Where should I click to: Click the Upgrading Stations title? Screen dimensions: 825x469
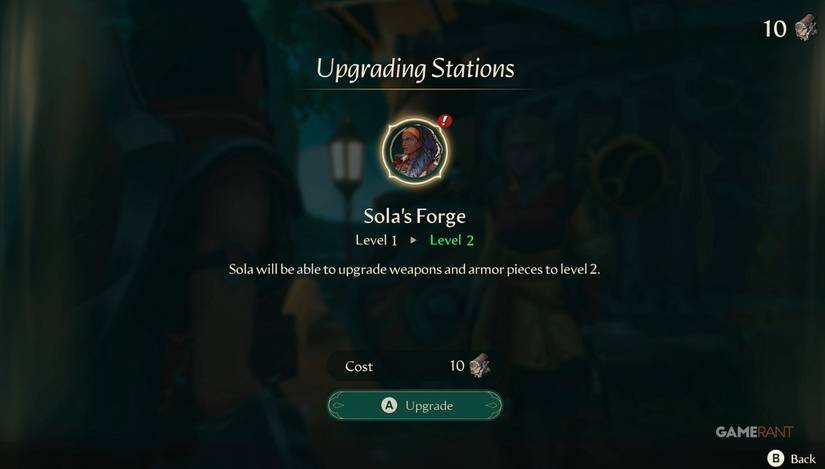415,69
